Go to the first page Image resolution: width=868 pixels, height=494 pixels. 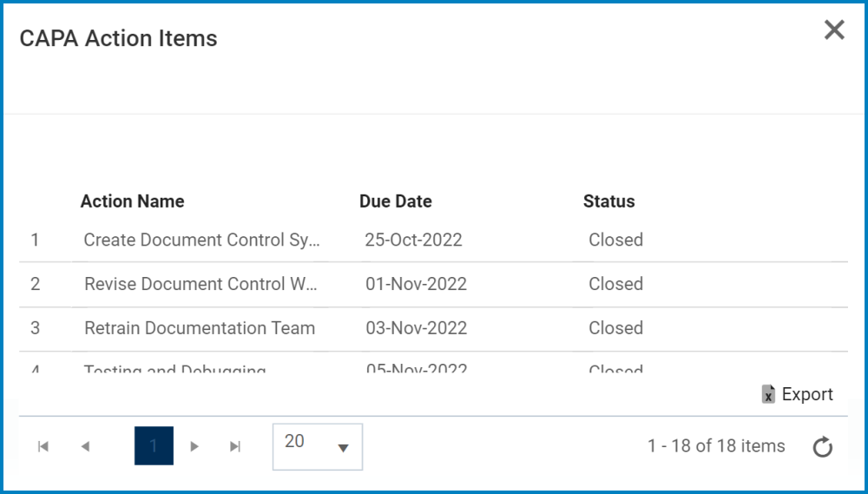tap(43, 446)
